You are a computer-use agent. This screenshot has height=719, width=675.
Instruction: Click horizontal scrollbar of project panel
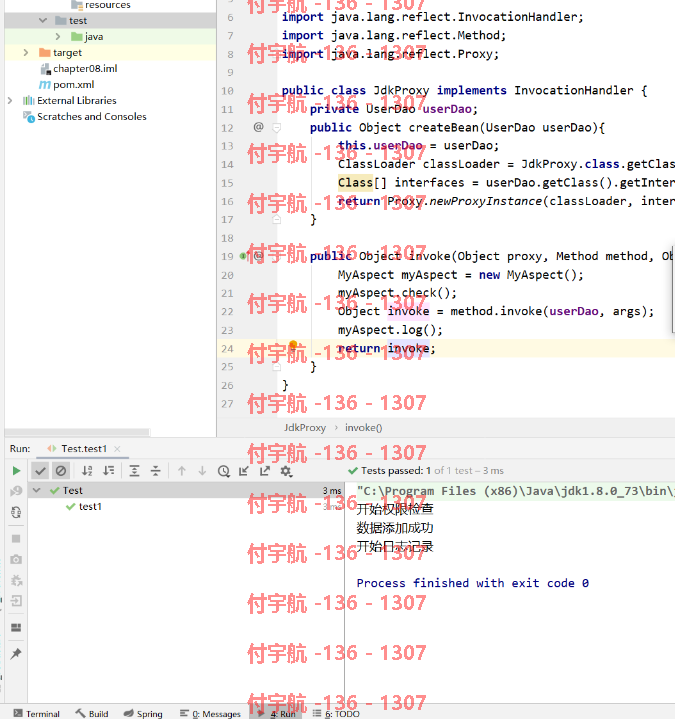point(77,432)
